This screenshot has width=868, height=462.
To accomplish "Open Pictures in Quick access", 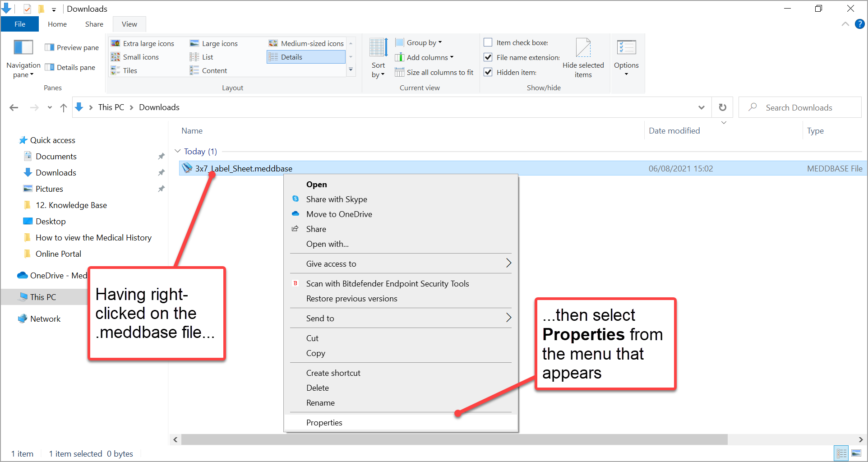I will [x=49, y=189].
